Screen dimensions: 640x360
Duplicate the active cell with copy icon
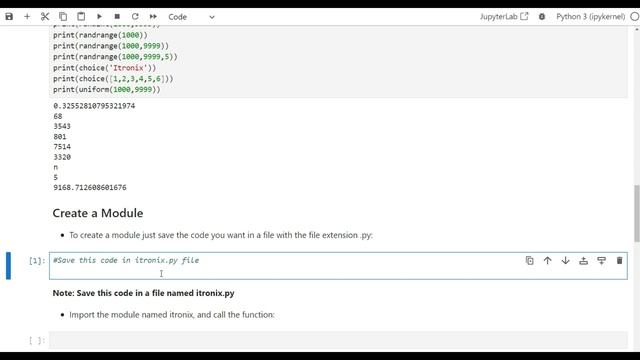[x=529, y=260]
